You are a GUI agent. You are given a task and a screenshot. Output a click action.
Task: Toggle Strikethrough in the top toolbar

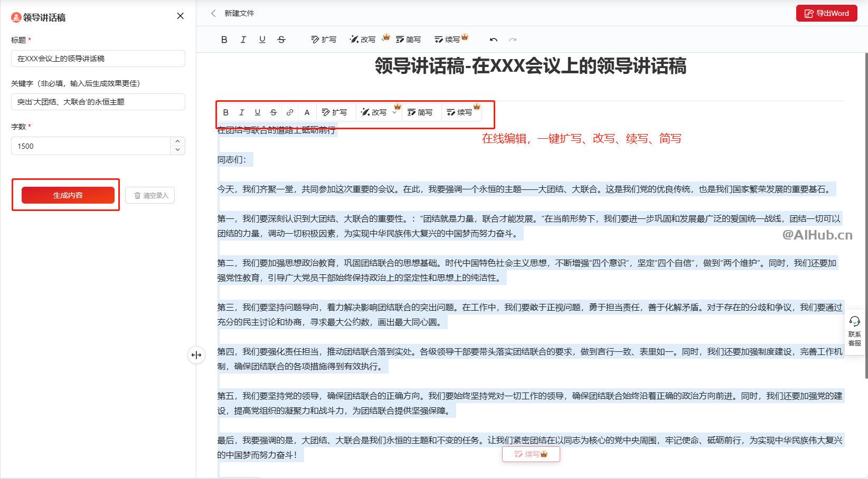pyautogui.click(x=281, y=40)
